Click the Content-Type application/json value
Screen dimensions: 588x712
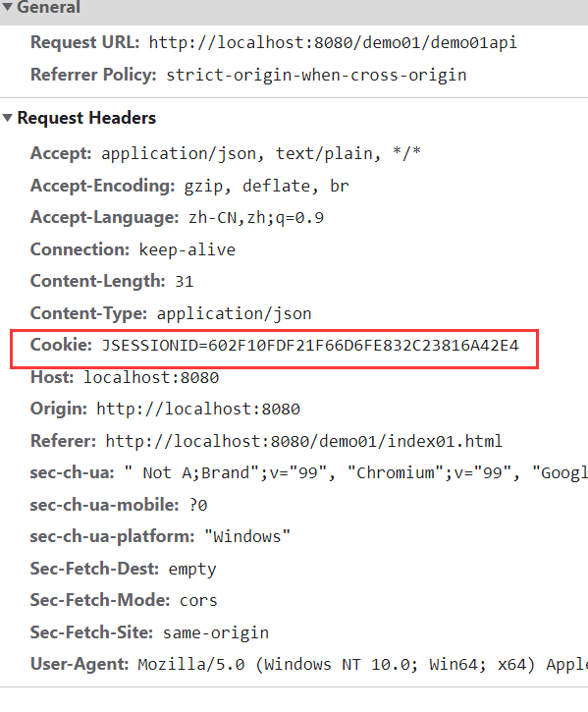click(x=235, y=313)
